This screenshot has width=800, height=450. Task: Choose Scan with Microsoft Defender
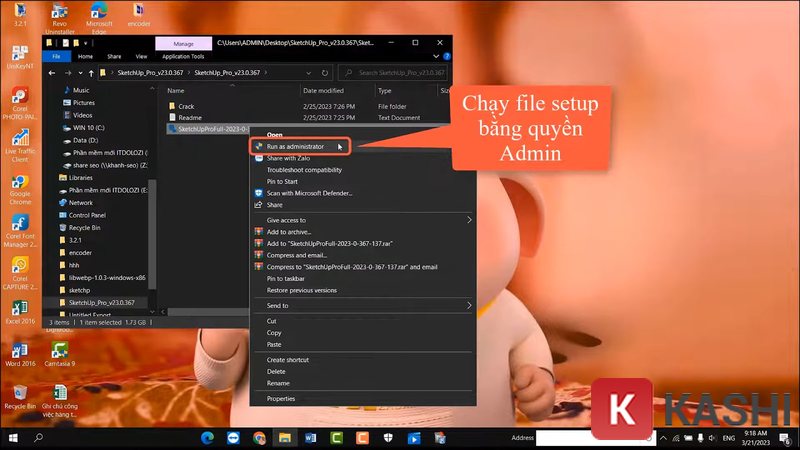click(309, 193)
